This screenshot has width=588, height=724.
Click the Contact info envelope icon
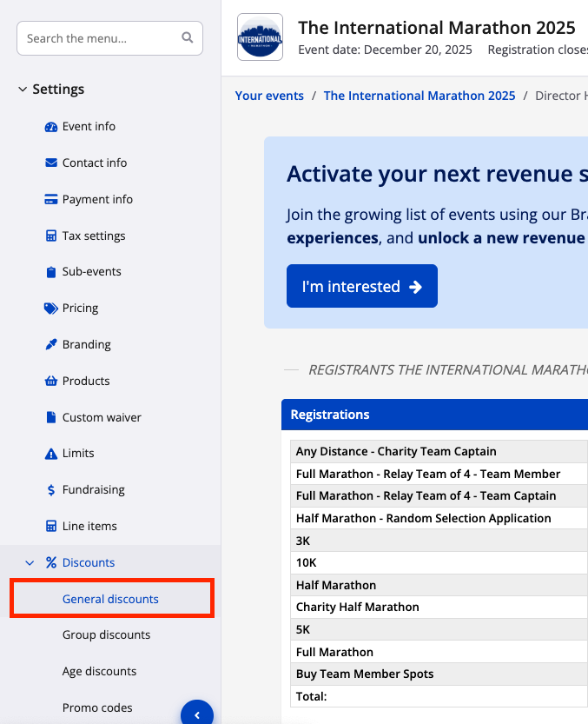tap(51, 163)
